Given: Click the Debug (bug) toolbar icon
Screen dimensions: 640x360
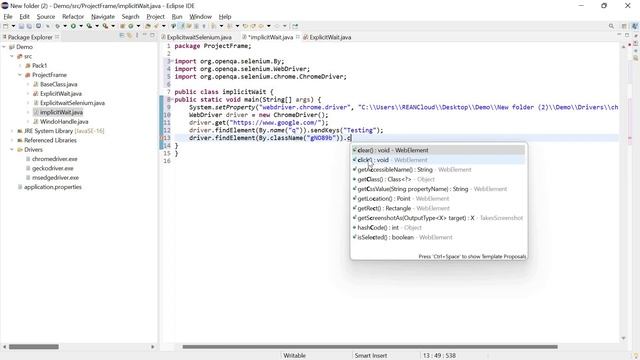Looking at the screenshot, I should point(58,26).
